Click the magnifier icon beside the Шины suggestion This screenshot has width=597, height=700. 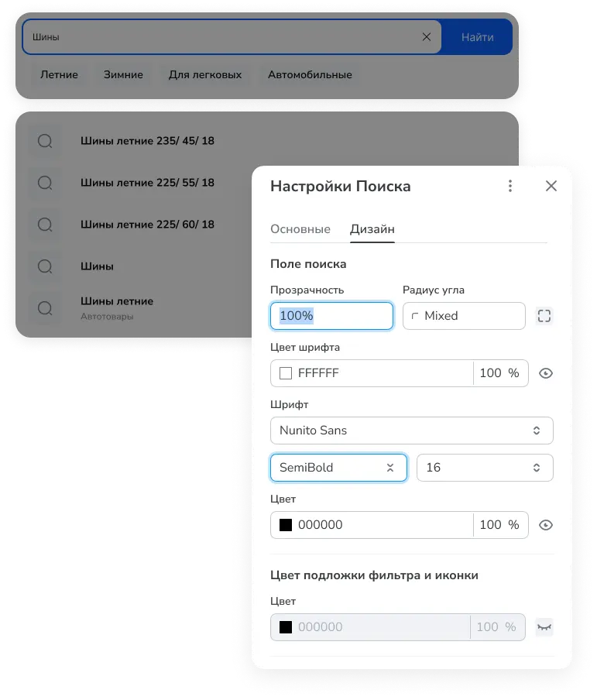tap(45, 266)
